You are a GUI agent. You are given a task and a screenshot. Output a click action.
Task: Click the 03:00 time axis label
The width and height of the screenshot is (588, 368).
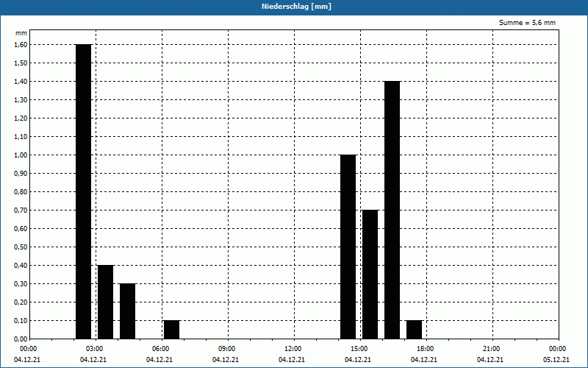tap(95, 349)
